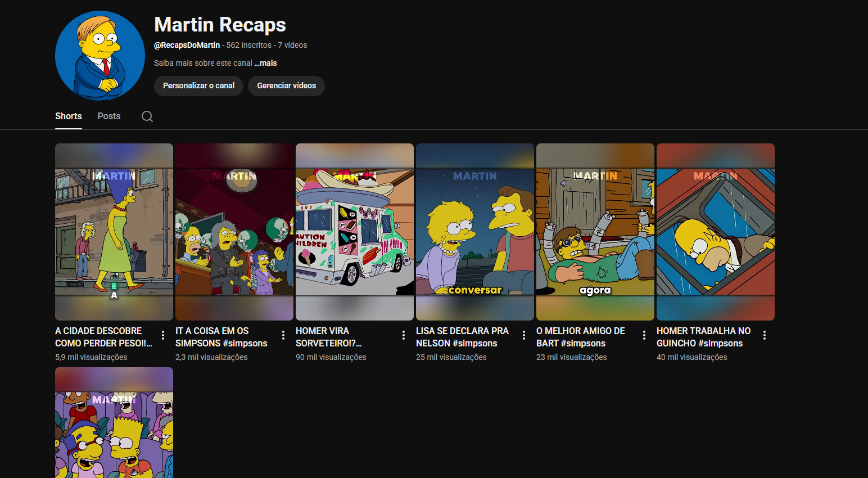Open A CIDADE DESCOBRE COMO PERDER PESO title
Screen dimensions: 868x478
pos(104,337)
